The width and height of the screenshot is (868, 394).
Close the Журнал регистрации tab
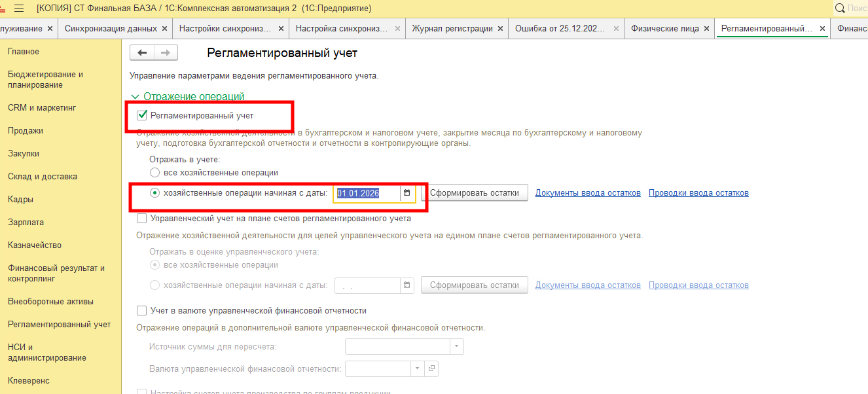click(x=500, y=29)
